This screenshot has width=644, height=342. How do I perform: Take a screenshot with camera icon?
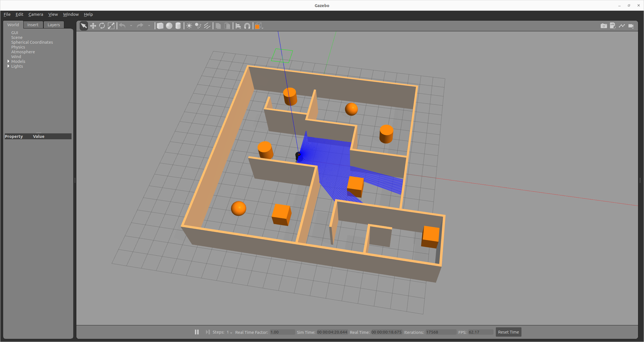(604, 26)
